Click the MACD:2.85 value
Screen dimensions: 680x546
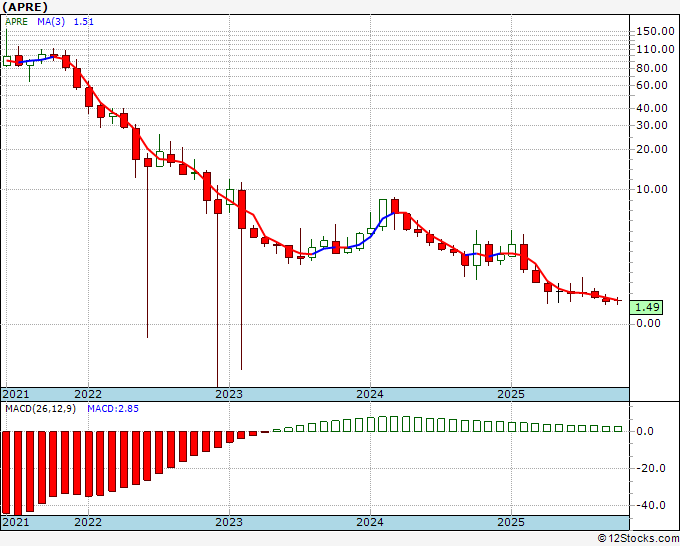113,409
